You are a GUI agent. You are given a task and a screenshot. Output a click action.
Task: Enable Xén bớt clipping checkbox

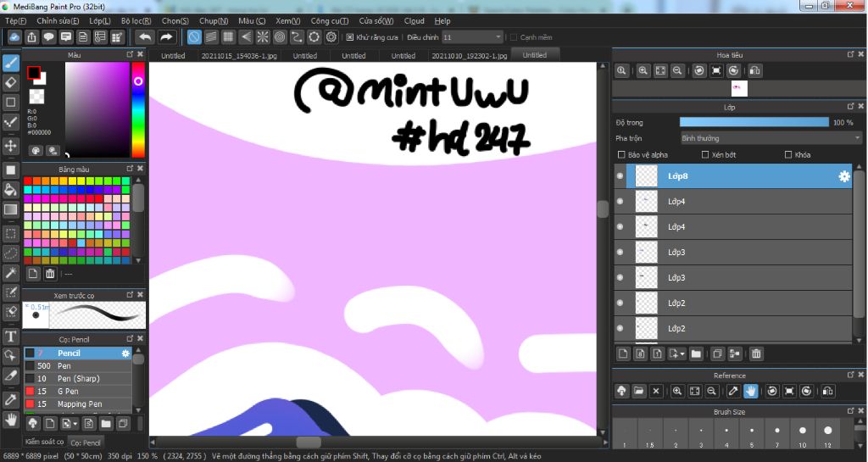pyautogui.click(x=705, y=155)
